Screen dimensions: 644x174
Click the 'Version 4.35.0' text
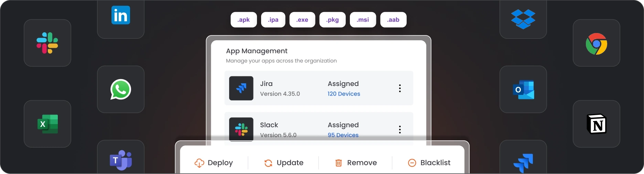pyautogui.click(x=280, y=94)
